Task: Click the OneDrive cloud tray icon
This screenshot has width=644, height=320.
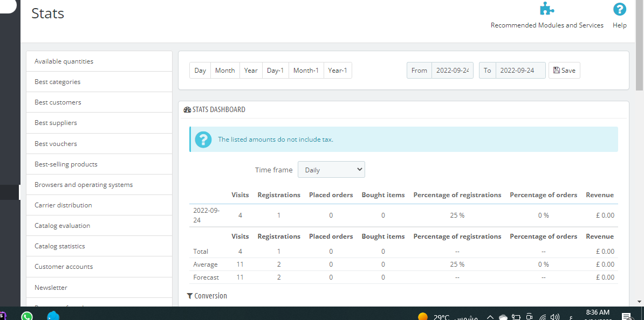Action: coord(503,317)
